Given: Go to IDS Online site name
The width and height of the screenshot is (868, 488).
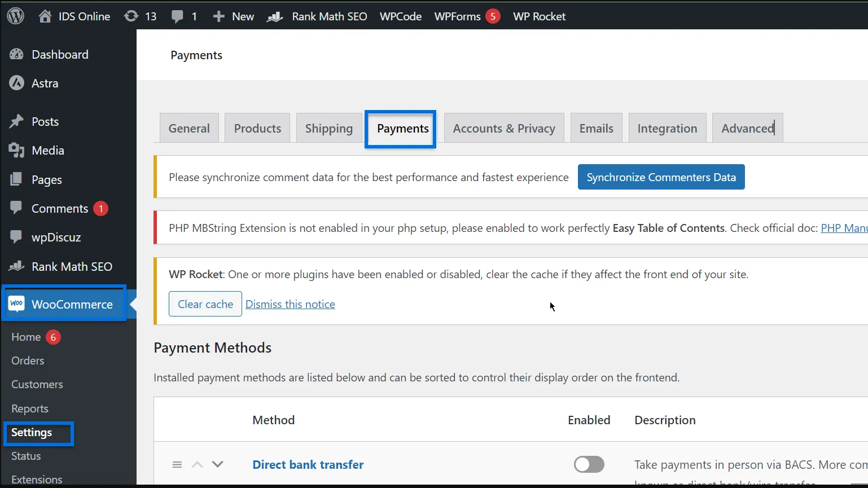Looking at the screenshot, I should [84, 16].
